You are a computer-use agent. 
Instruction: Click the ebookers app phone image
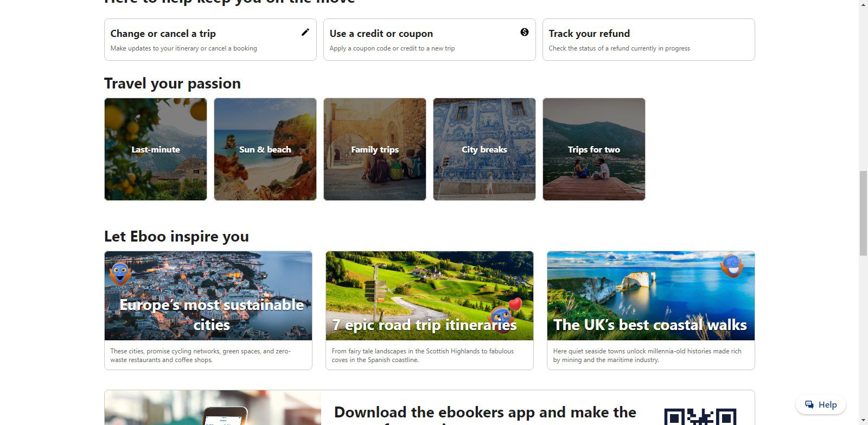225,414
